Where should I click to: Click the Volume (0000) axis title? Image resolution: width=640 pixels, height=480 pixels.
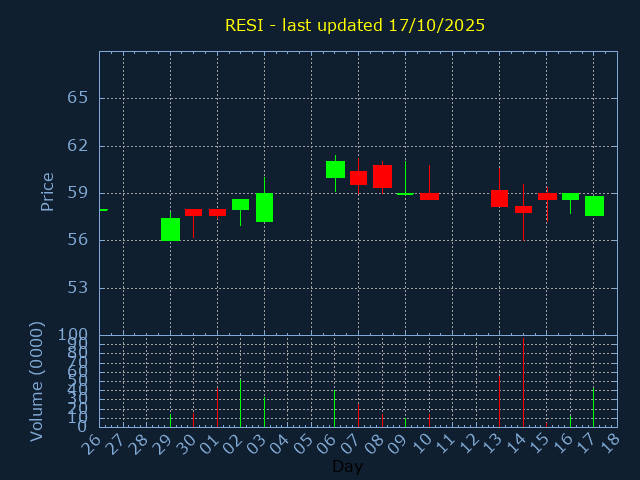[x=37, y=381]
